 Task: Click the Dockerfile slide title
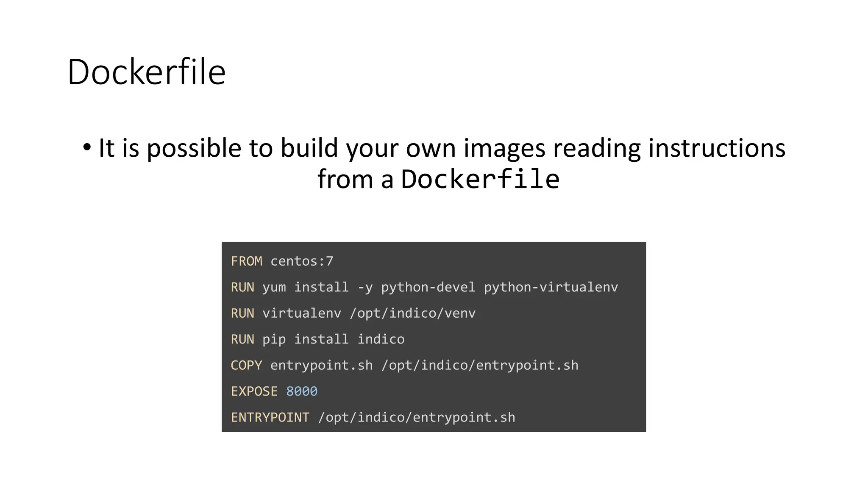click(x=146, y=72)
